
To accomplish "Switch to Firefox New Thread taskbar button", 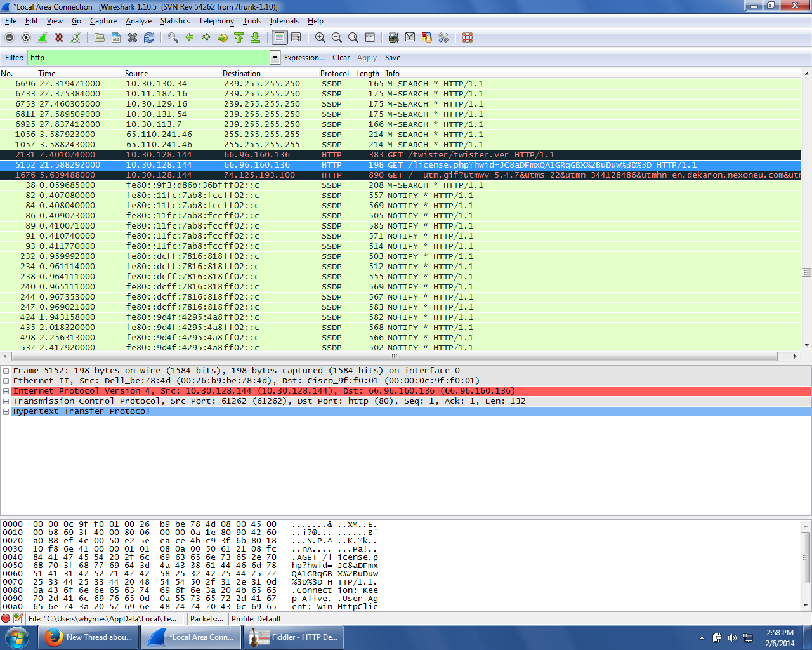I will point(88,637).
